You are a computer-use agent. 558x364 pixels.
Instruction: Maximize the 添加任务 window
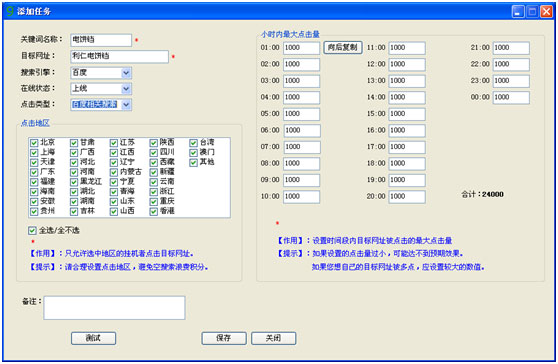click(x=532, y=12)
